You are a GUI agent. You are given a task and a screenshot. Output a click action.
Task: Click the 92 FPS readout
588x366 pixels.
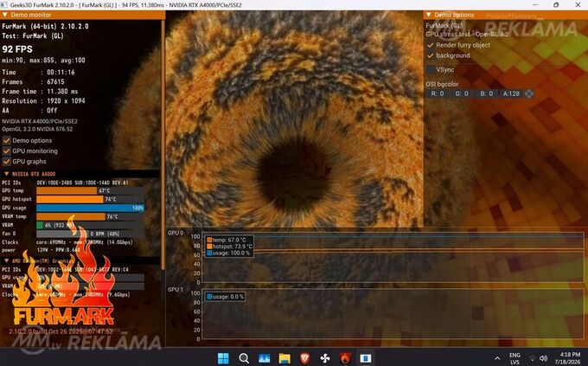point(17,49)
